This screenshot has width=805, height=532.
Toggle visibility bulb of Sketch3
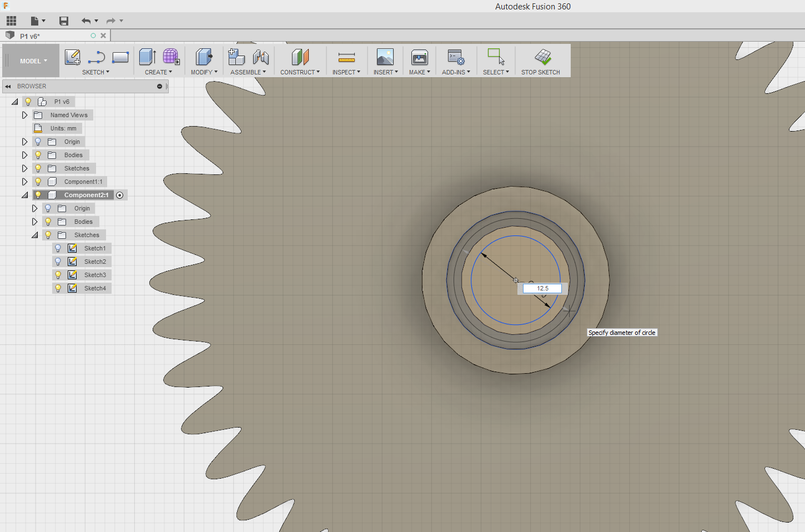click(x=58, y=275)
